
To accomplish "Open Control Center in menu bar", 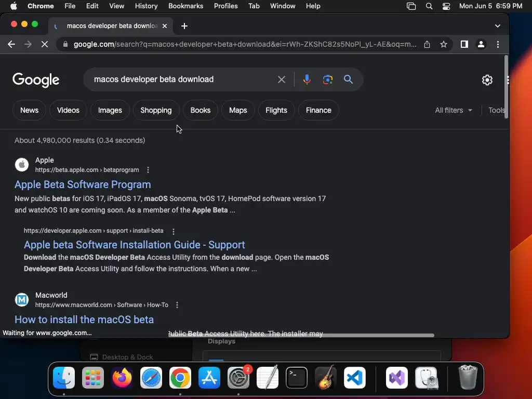I will tap(446, 6).
